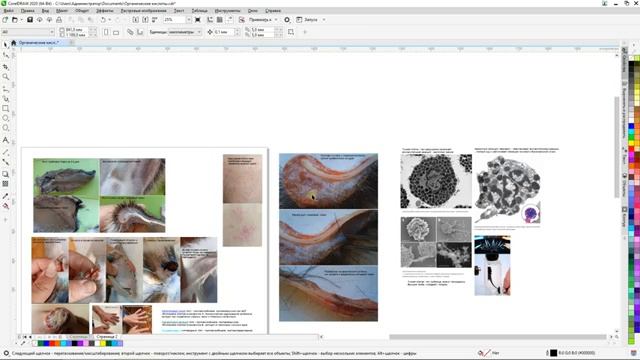Image resolution: width=640 pixels, height=360 pixels.
Task: Click the Import icon in toolbar
Action: (136, 20)
